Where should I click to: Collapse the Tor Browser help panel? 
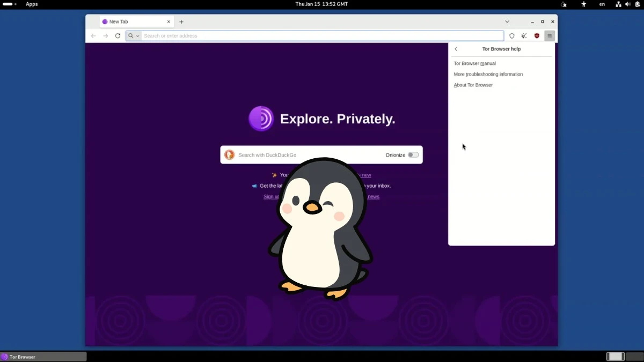point(456,49)
